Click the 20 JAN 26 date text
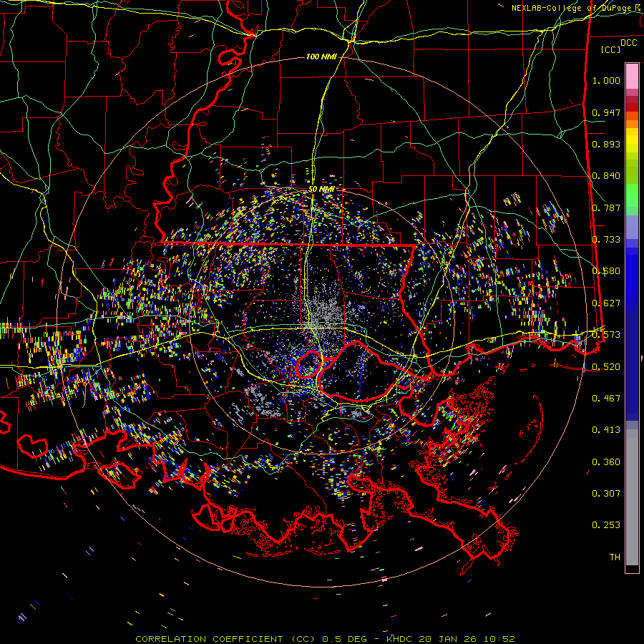The image size is (644, 644). click(449, 639)
